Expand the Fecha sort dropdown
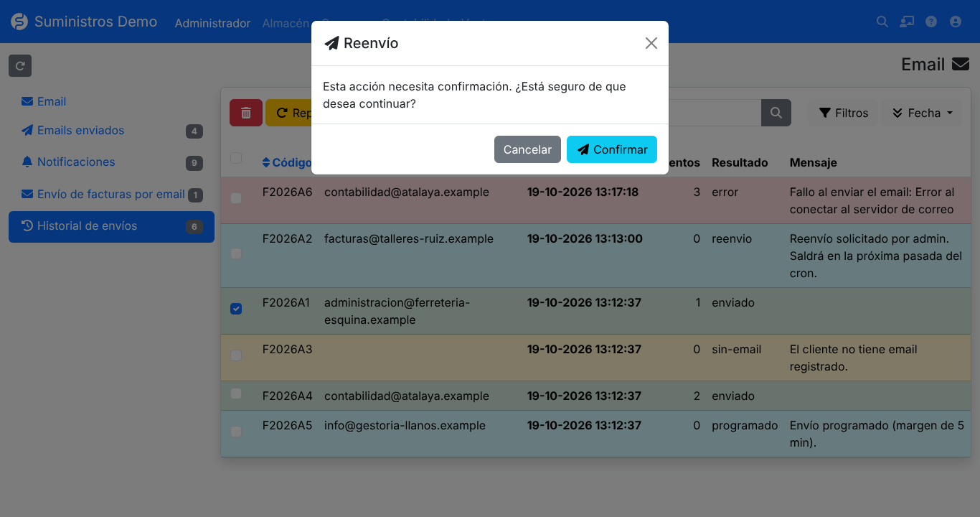The height and width of the screenshot is (517, 980). [x=922, y=113]
